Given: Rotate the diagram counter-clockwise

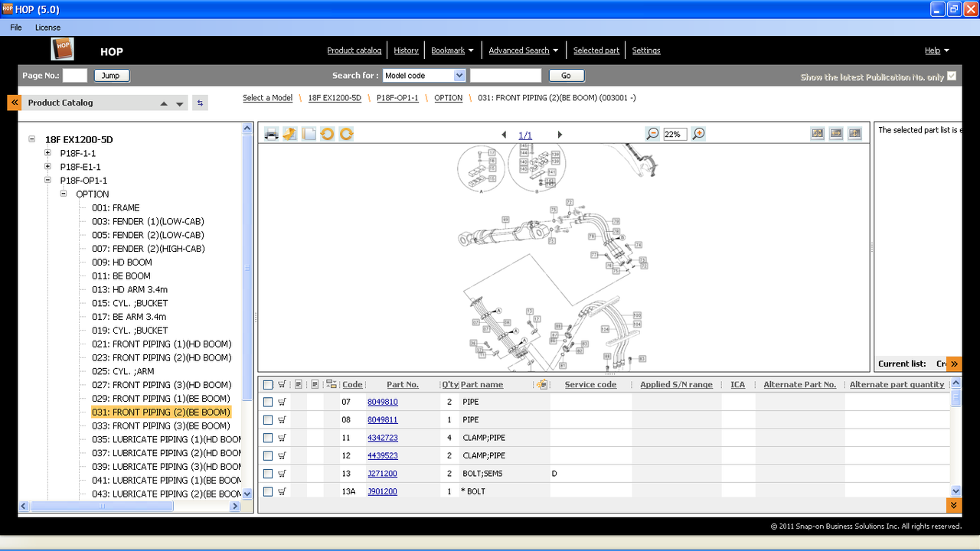Looking at the screenshot, I should coord(327,134).
